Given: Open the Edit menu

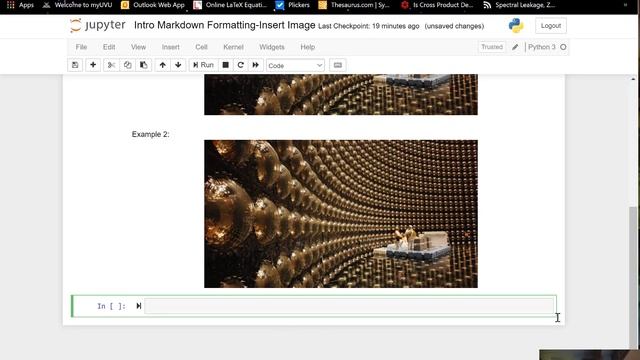Looking at the screenshot, I should tap(109, 47).
